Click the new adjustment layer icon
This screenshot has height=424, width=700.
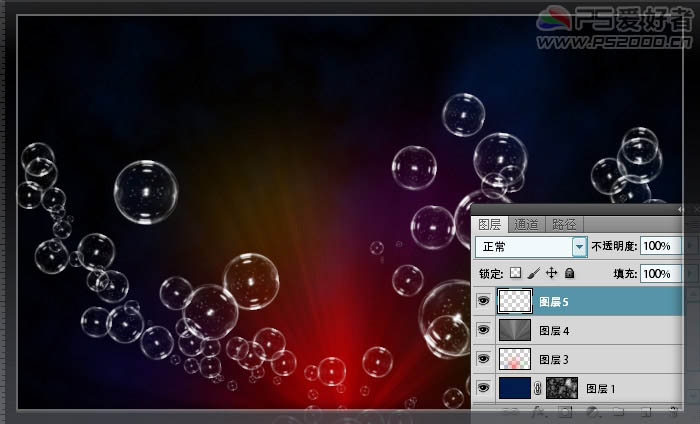click(591, 411)
